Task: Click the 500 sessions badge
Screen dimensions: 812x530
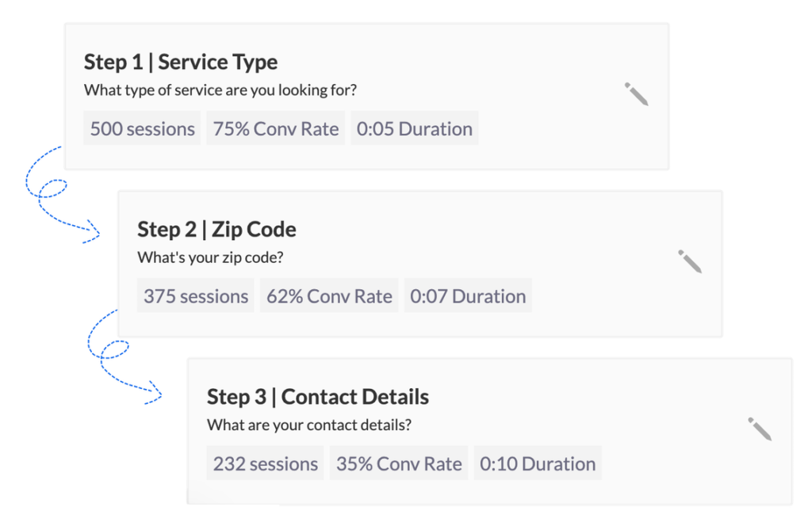Action: pos(143,129)
